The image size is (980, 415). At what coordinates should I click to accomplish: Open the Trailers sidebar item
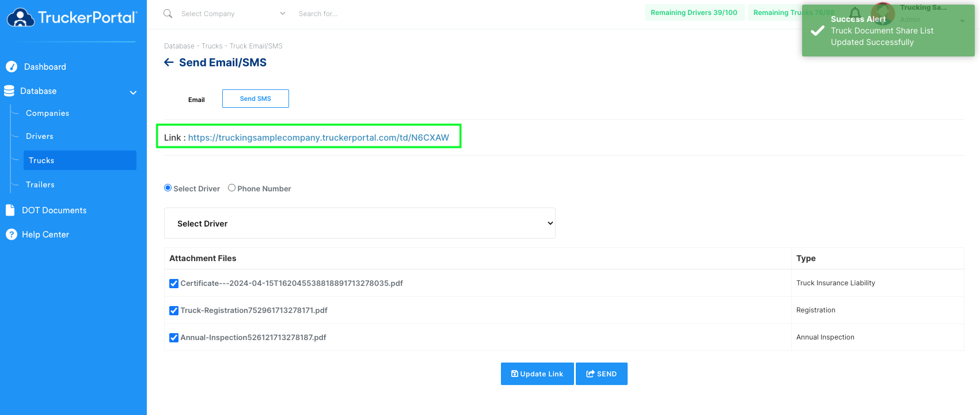tap(40, 185)
